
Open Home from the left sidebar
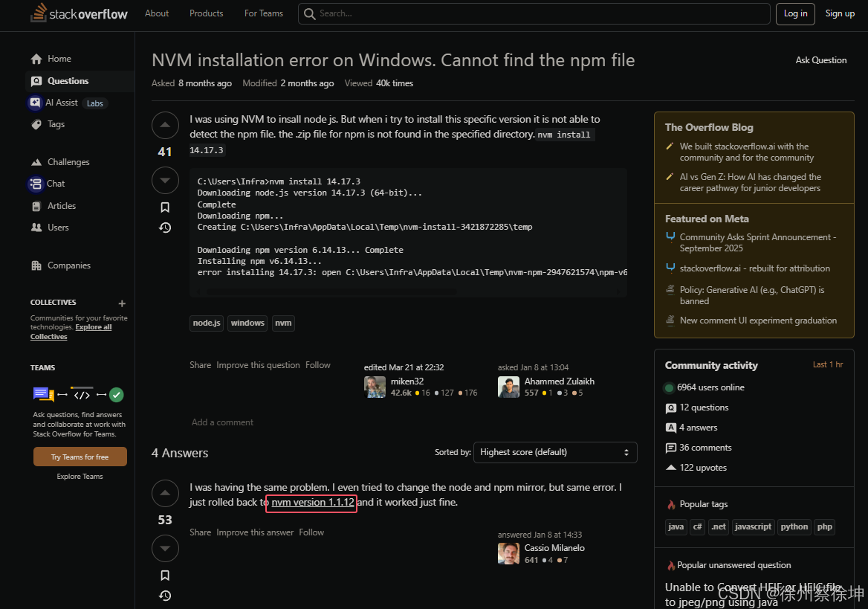coord(59,59)
